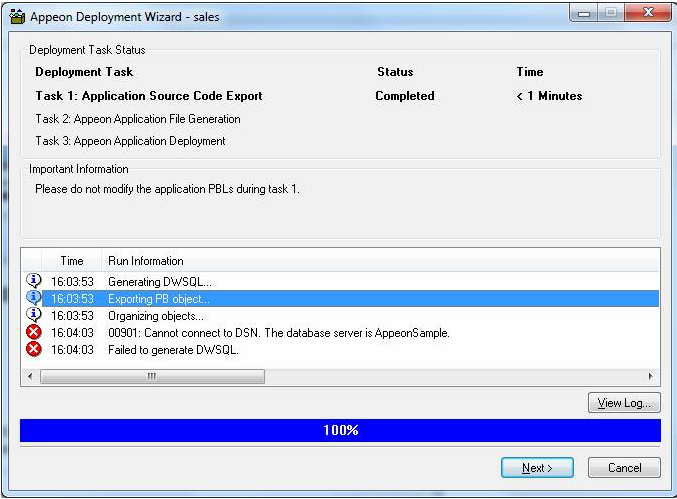This screenshot has width=677, height=499.
Task: Click the < 1 Minutes time value
Action: [x=549, y=96]
